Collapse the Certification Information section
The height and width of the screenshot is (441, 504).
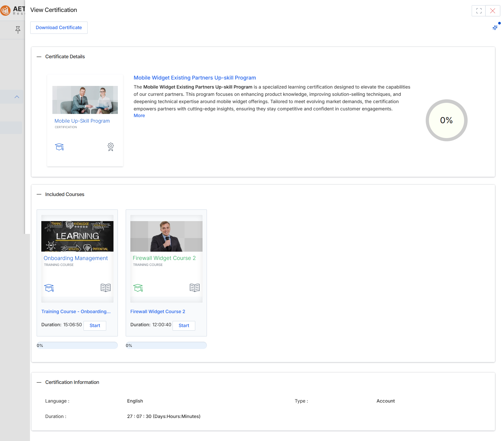click(39, 382)
